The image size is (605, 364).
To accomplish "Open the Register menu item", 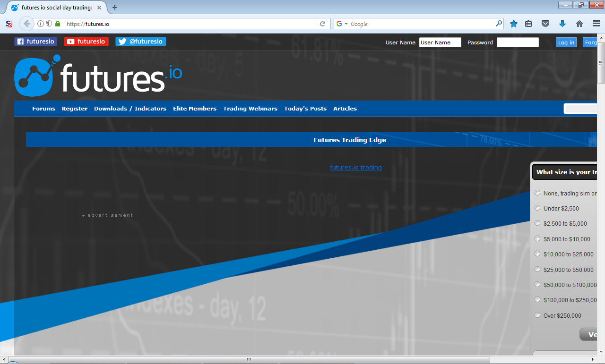I will 75,109.
